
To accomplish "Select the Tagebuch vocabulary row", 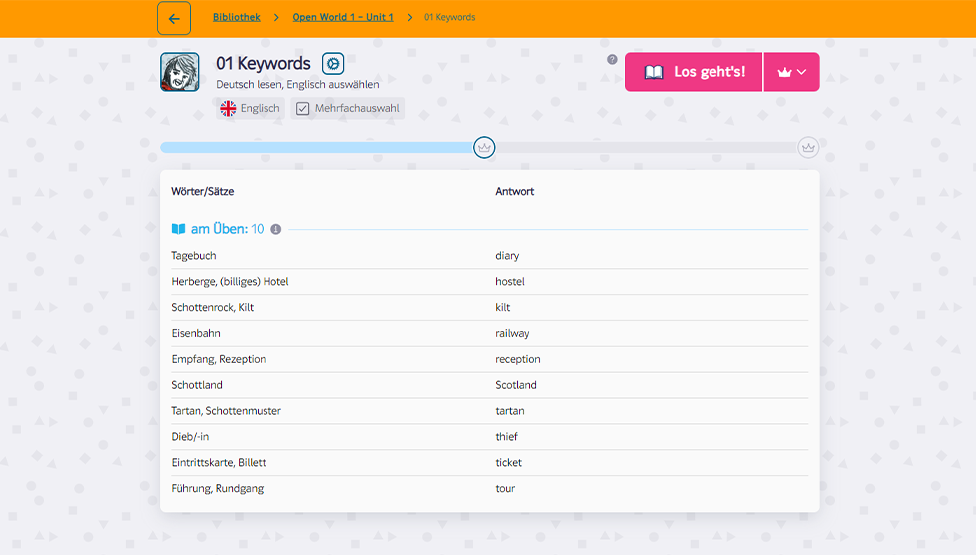I will coord(194,256).
